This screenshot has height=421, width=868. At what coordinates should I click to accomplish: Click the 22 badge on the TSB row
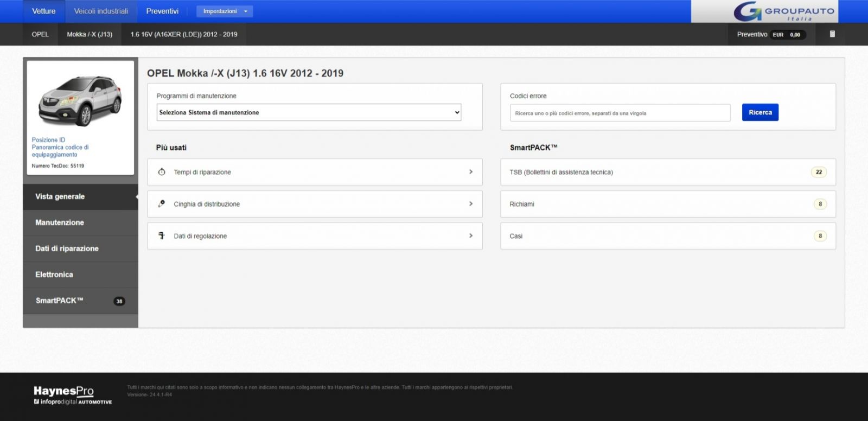click(x=819, y=172)
